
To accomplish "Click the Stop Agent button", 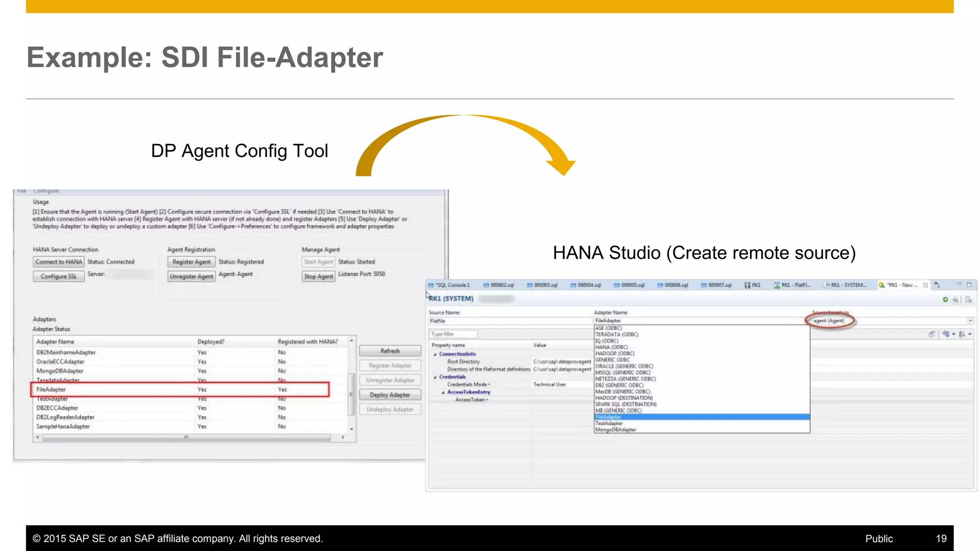I will coord(318,276).
